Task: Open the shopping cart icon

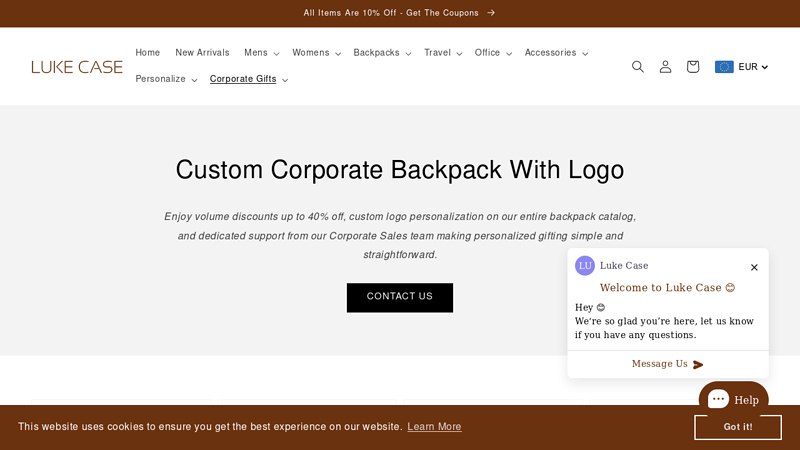Action: [x=692, y=66]
